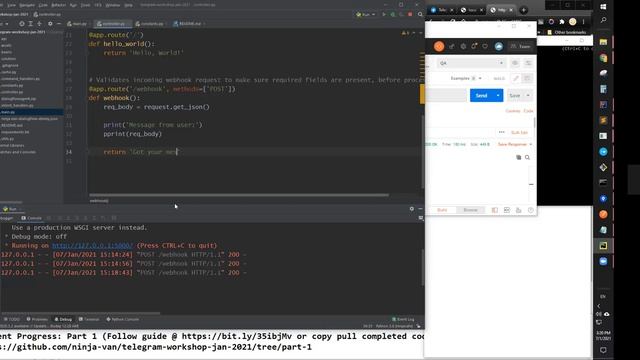This screenshot has width=640, height=360.
Task: Open Save Response dropdown in Postman
Action: 515,144
